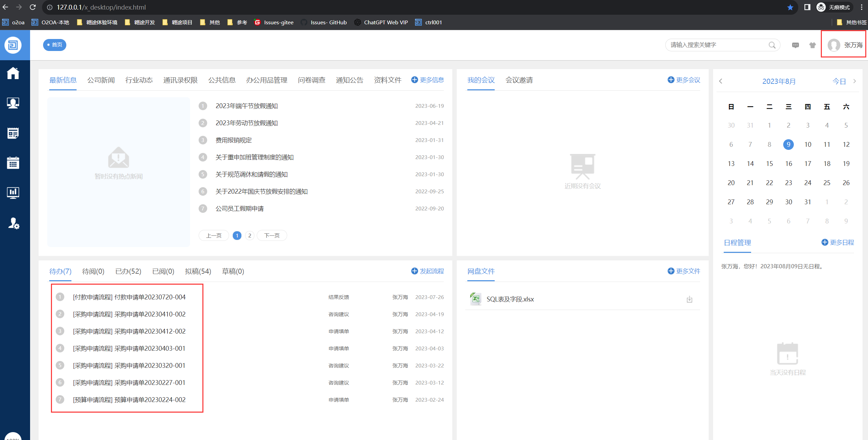Switch to 公司新闻 tab
The width and height of the screenshot is (868, 440).
tap(101, 80)
